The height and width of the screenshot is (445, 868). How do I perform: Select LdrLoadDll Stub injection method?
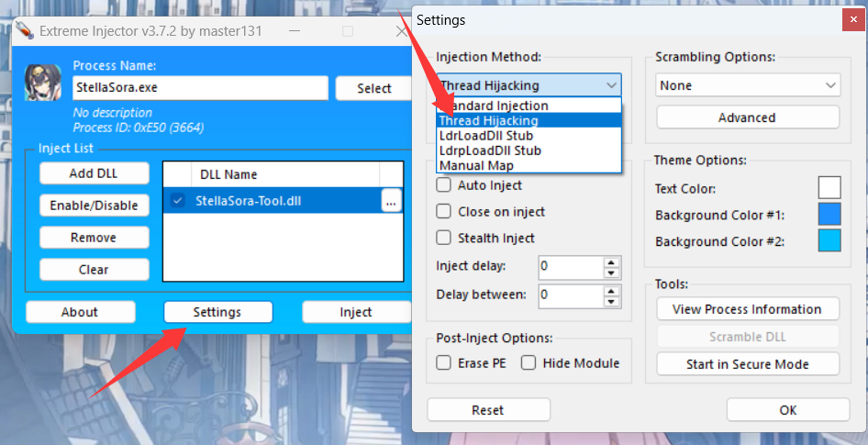point(486,136)
